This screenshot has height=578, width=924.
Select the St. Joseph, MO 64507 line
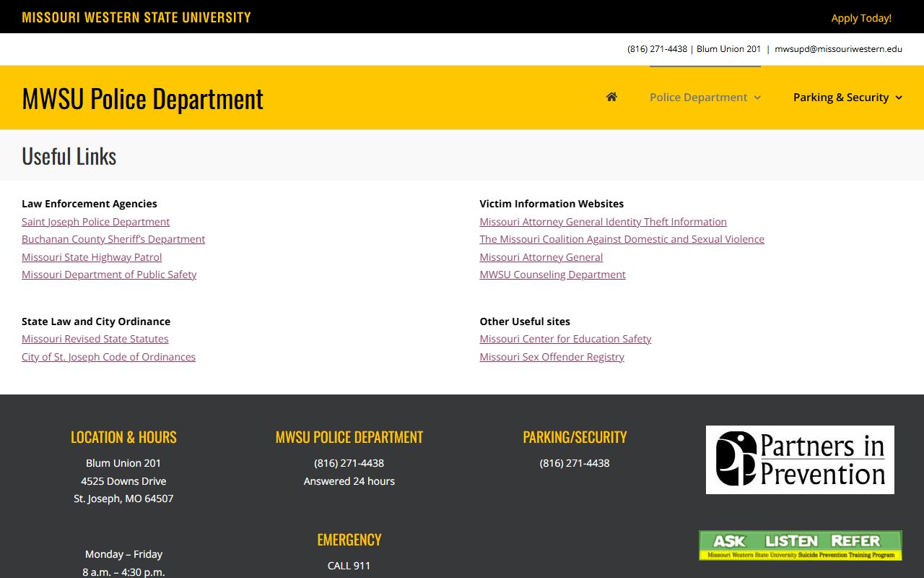[x=123, y=499]
